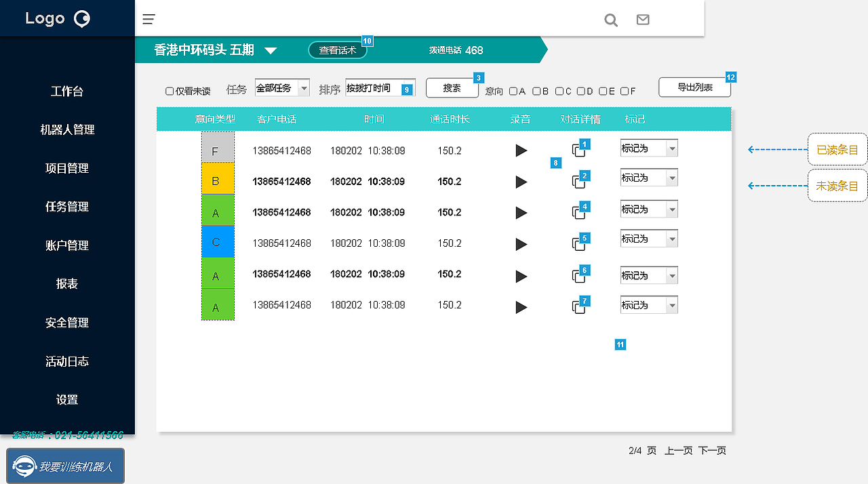The width and height of the screenshot is (868, 484).
Task: Open dialog details for last A row
Action: pos(578,307)
